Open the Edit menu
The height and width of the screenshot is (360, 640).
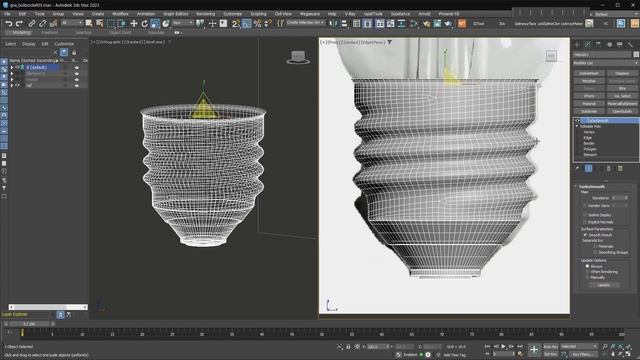[22, 14]
